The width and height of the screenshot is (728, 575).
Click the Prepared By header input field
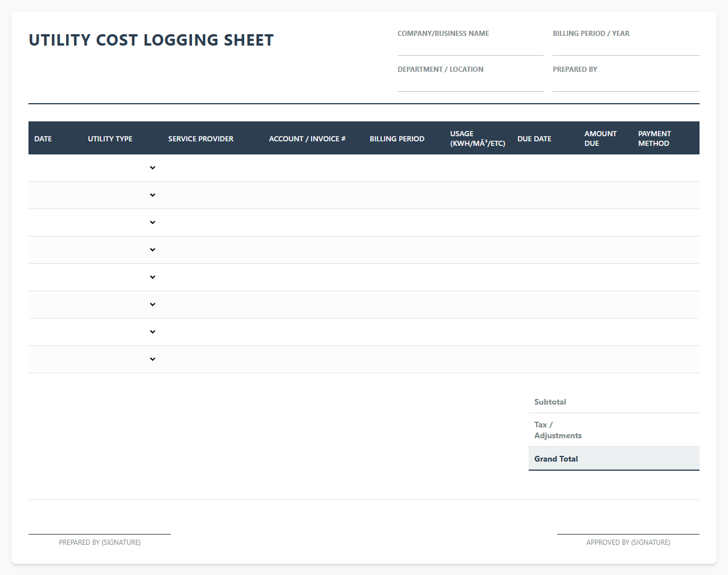[626, 84]
